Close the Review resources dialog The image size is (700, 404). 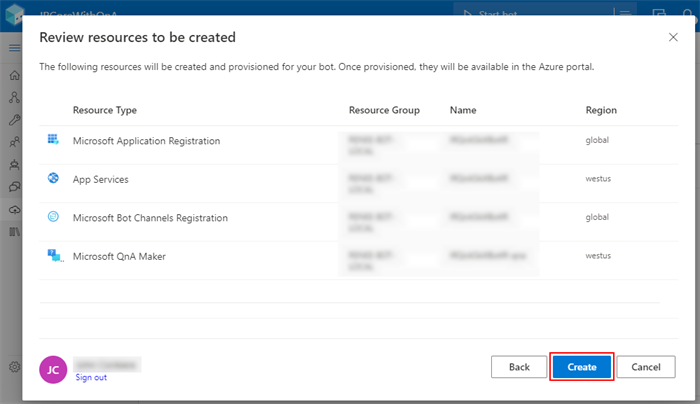(x=673, y=37)
